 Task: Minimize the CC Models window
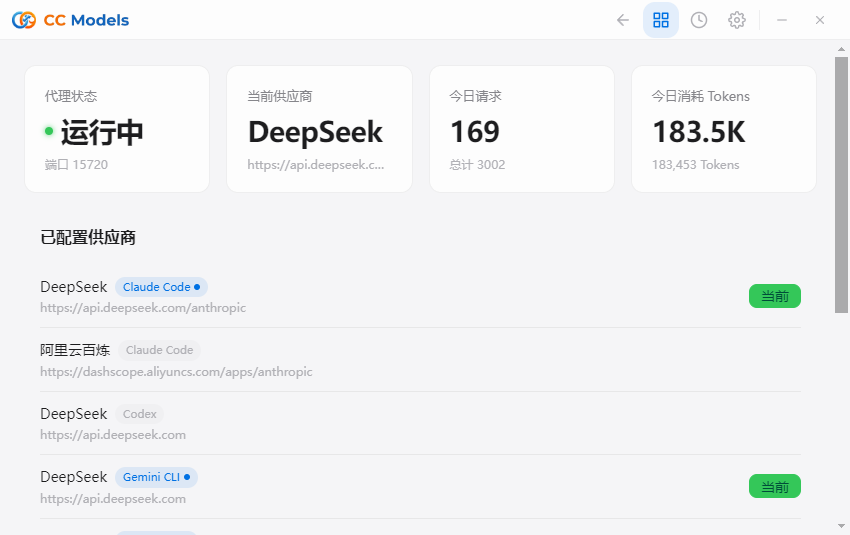coord(782,20)
